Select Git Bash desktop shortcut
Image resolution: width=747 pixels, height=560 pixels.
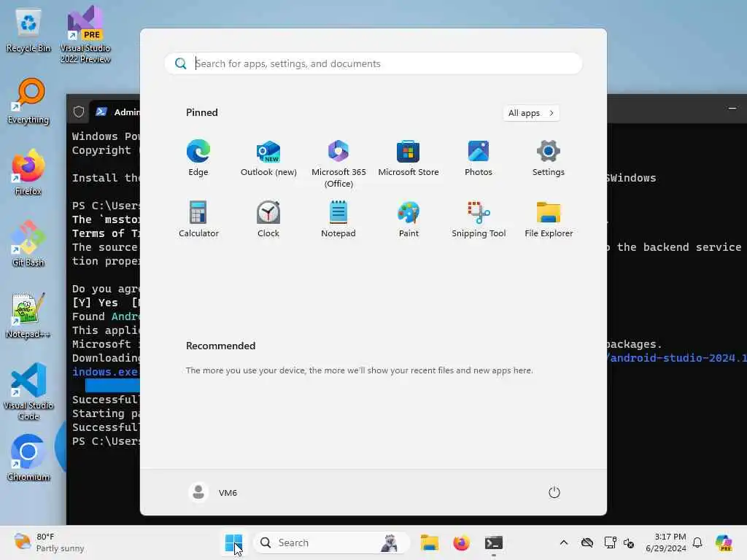pyautogui.click(x=28, y=244)
